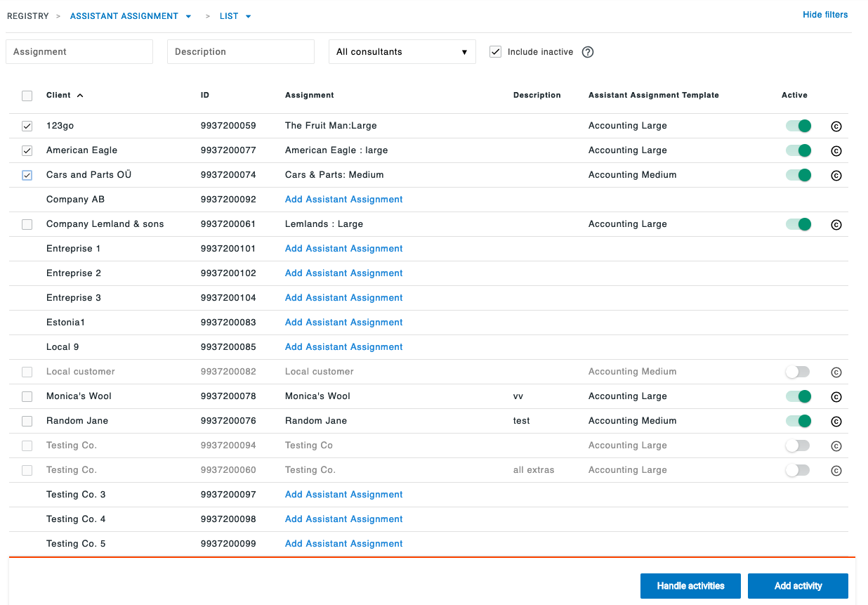Tick the checkbox for Company Lemland & sons
Screen dimensions: 868x605
(27, 225)
